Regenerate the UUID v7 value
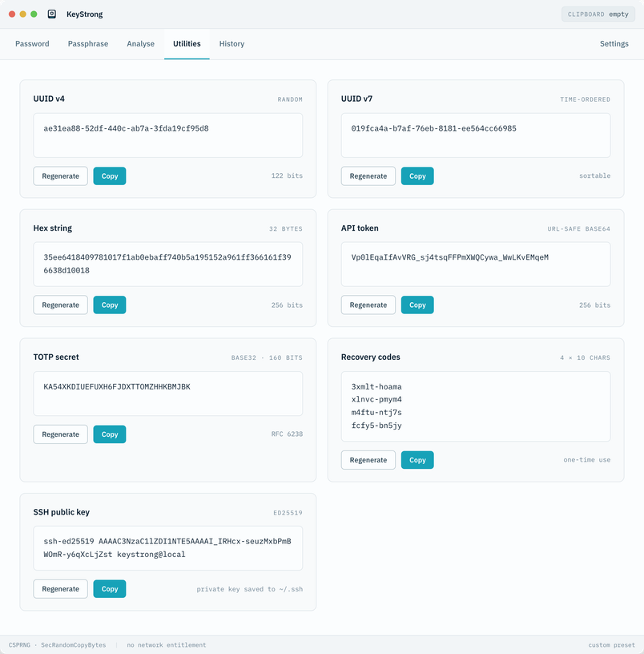The width and height of the screenshot is (644, 654). 368,176
